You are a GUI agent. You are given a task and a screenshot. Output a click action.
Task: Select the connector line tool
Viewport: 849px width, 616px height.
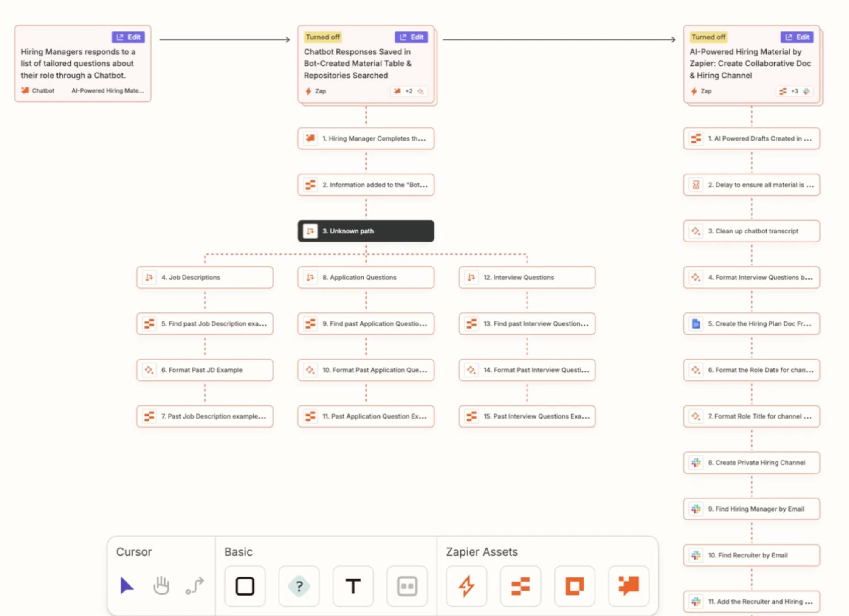pos(194,586)
